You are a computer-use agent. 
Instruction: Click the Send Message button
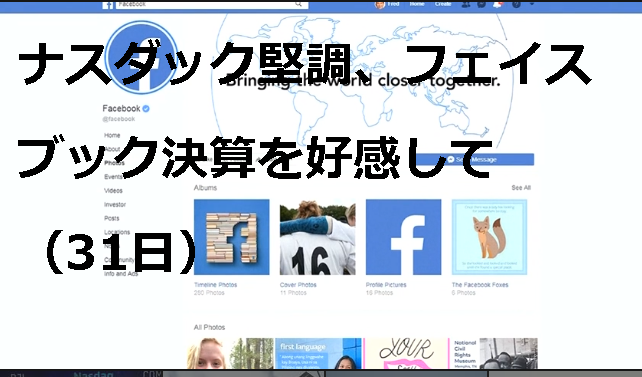pos(475,160)
